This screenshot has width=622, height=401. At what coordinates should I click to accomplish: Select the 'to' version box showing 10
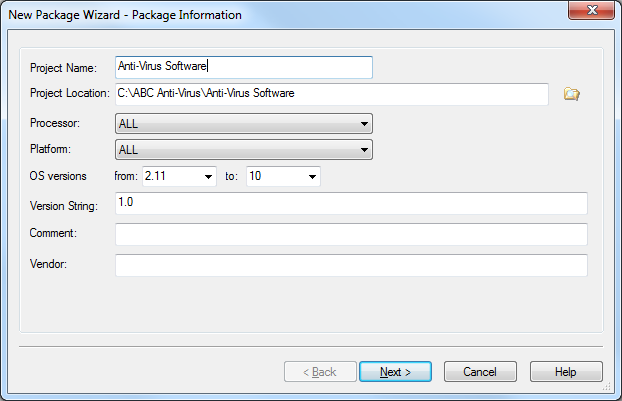(283, 176)
